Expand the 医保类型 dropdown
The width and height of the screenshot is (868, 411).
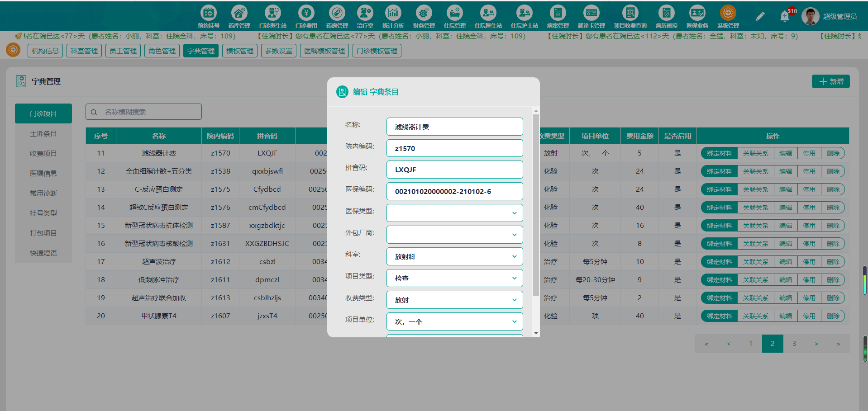(455, 213)
